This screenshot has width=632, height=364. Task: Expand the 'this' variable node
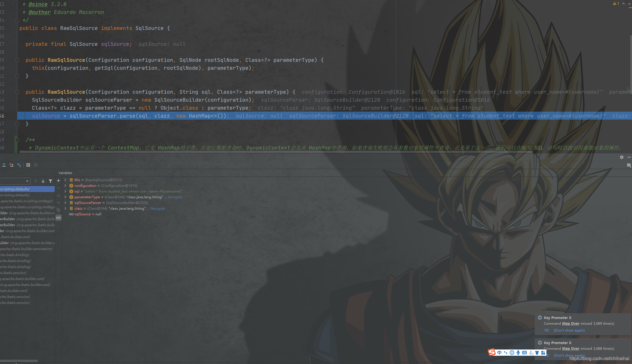pos(65,180)
